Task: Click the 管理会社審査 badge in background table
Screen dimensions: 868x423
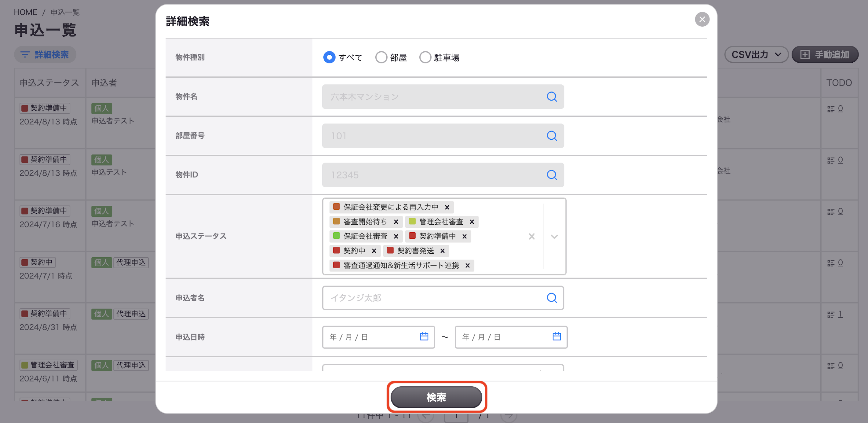Action: tap(48, 365)
